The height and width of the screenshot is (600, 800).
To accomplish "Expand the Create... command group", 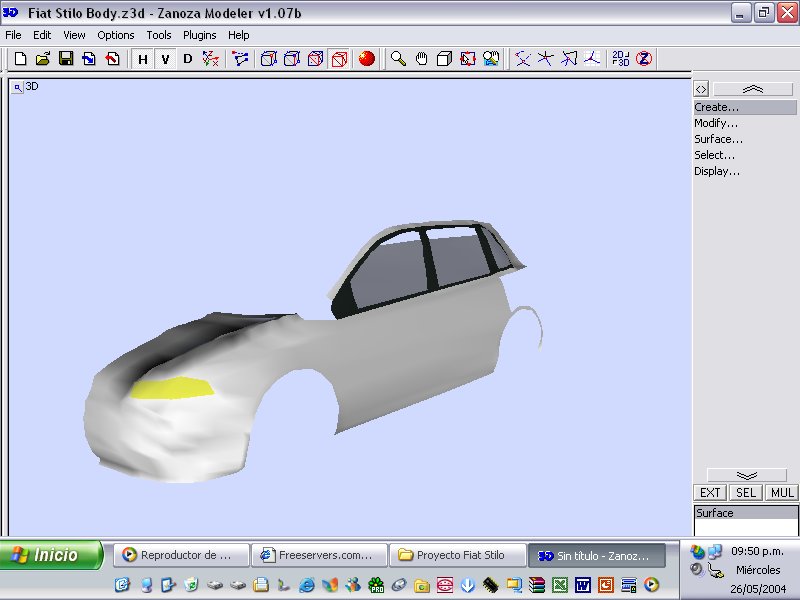I will tap(745, 107).
